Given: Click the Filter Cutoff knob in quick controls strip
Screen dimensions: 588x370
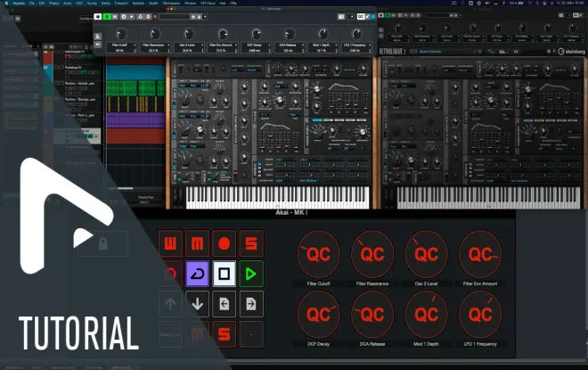Looking at the screenshot, I should pos(121,34).
